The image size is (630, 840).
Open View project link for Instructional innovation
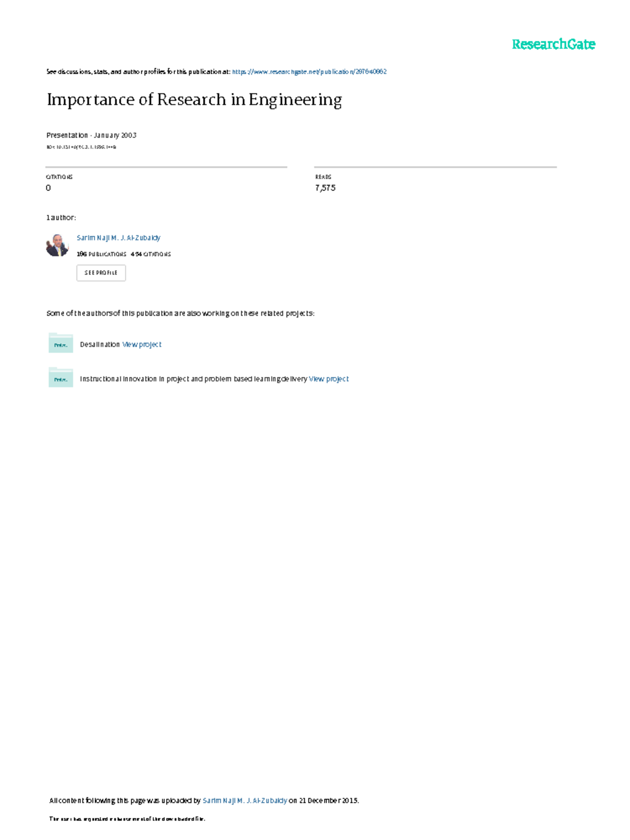(x=329, y=379)
